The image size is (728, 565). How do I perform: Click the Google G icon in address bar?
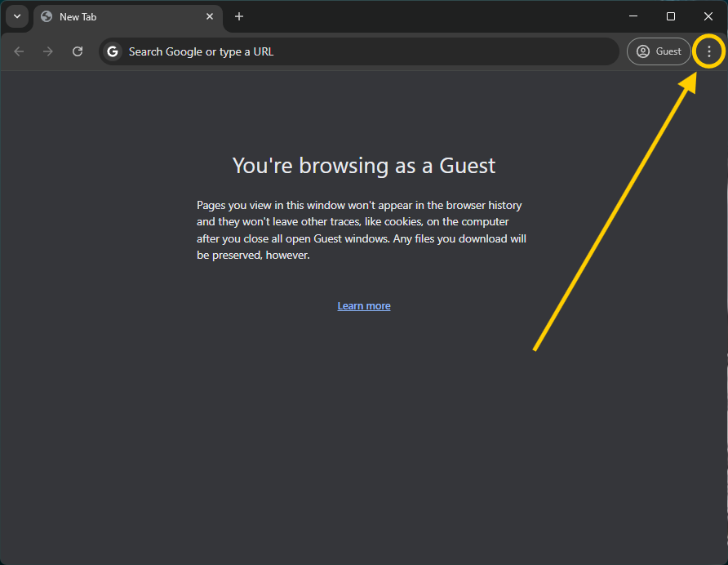113,51
